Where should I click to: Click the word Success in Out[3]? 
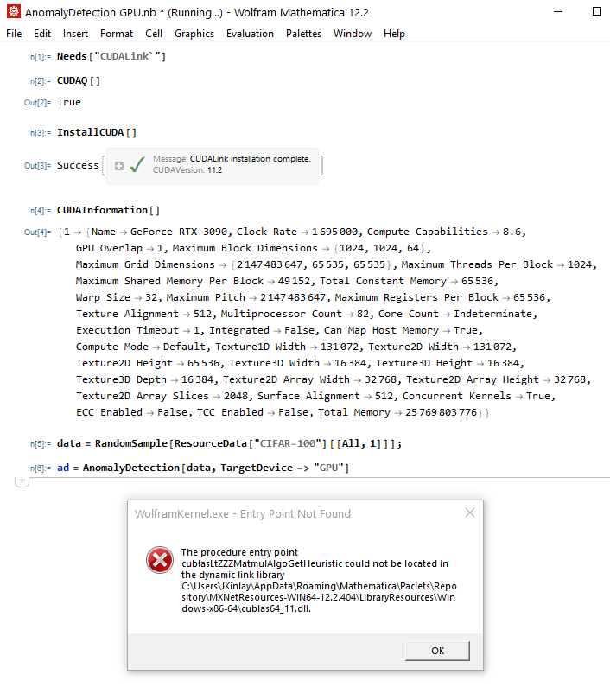[78, 165]
